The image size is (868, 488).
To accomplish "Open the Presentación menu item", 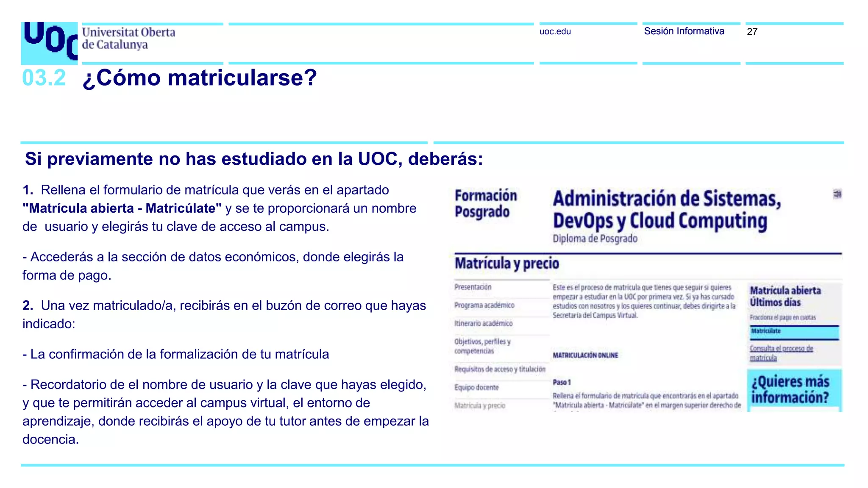I will click(x=473, y=287).
